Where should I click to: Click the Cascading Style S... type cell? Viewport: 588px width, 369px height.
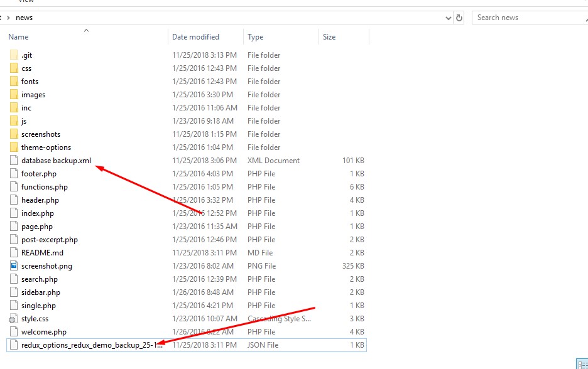(x=279, y=319)
